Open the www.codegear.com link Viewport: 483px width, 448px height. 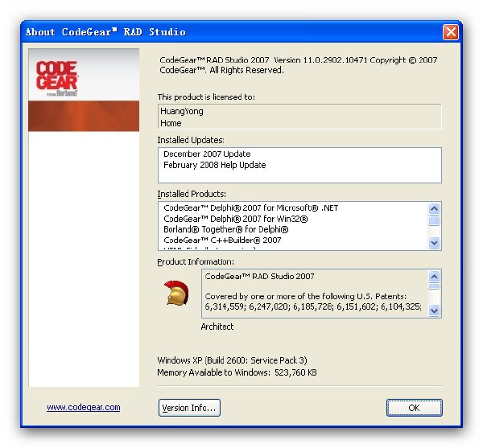coord(84,408)
